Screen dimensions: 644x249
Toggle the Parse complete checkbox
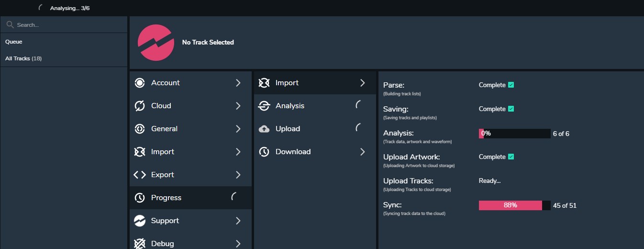(511, 85)
